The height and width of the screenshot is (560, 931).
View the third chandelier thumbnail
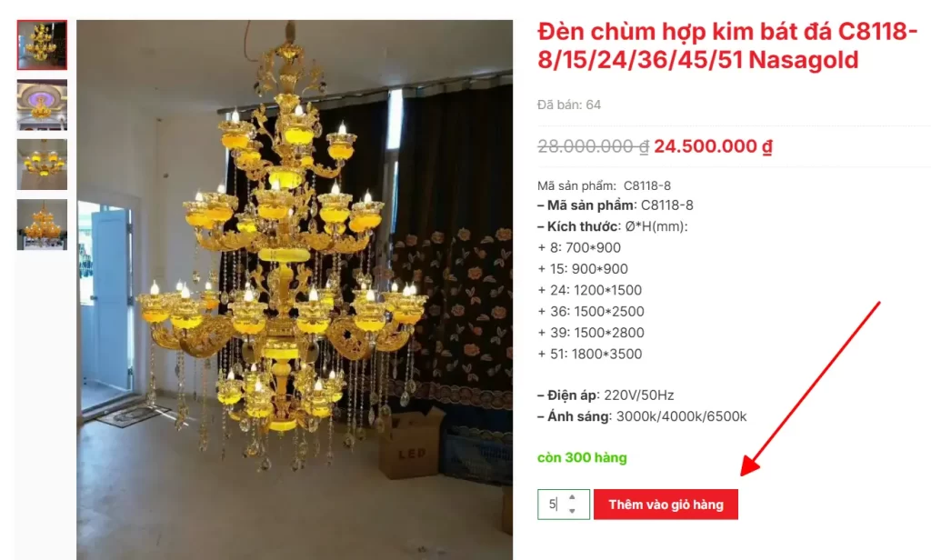click(42, 165)
